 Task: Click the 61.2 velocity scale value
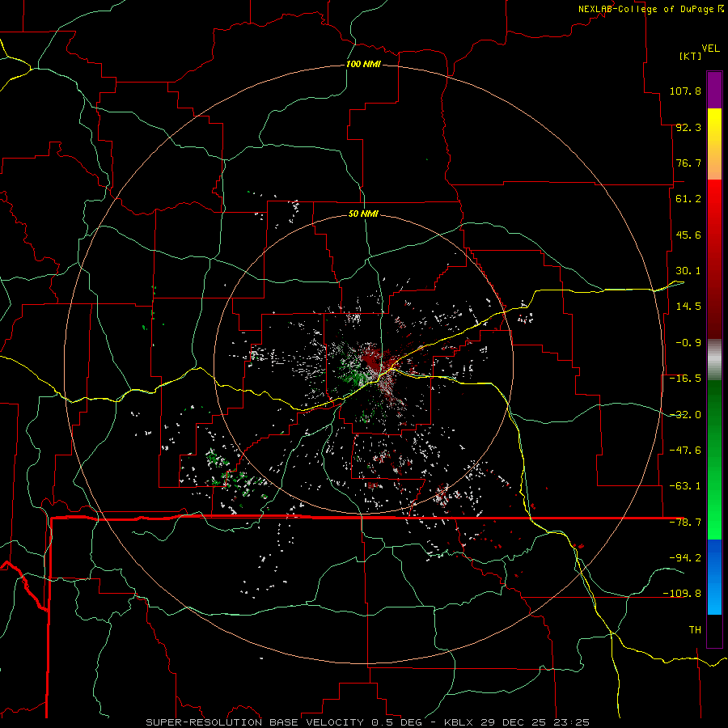pyautogui.click(x=688, y=199)
